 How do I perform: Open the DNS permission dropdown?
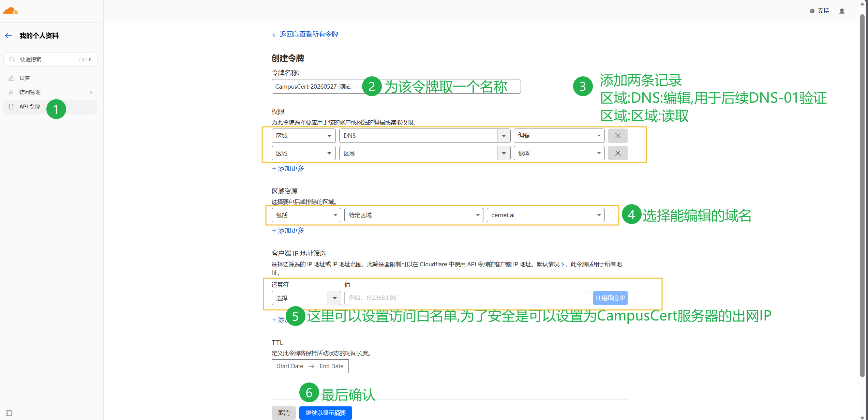pos(425,136)
